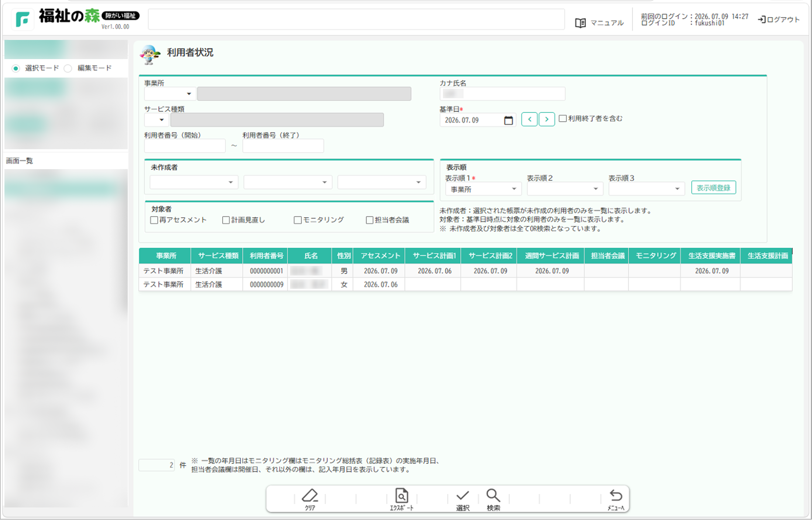Open the 事業所 code dropdown
The width and height of the screenshot is (812, 520).
pyautogui.click(x=170, y=94)
